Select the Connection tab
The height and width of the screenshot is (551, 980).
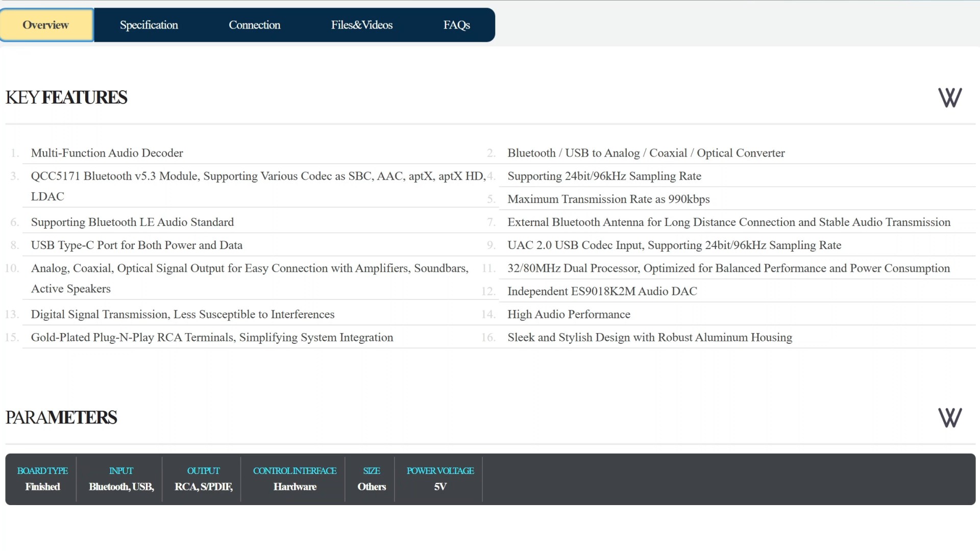click(254, 25)
